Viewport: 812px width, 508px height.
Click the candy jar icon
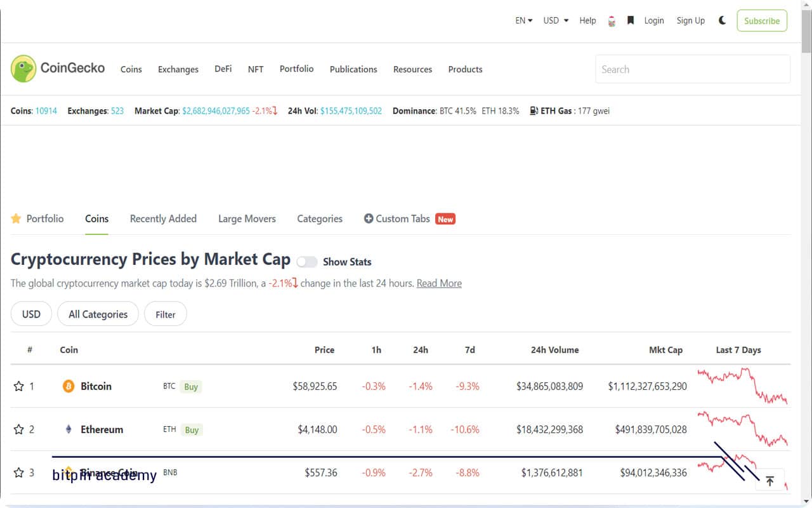[612, 21]
